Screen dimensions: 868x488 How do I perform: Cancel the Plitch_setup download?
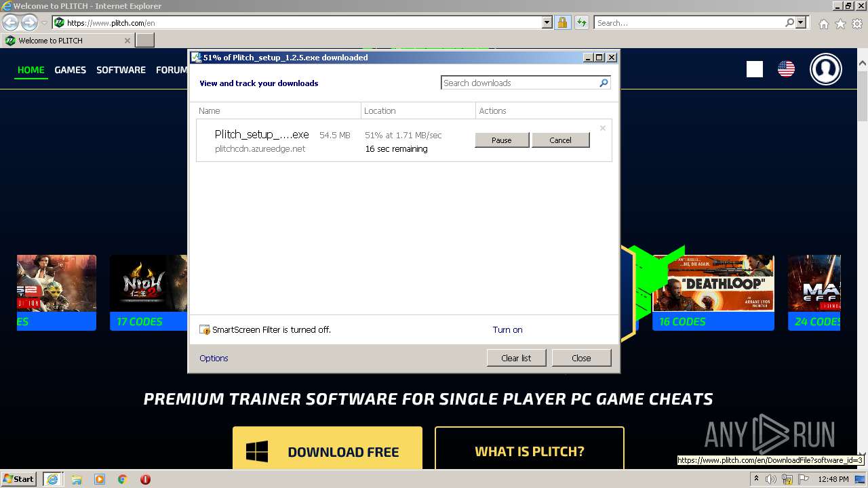point(560,140)
